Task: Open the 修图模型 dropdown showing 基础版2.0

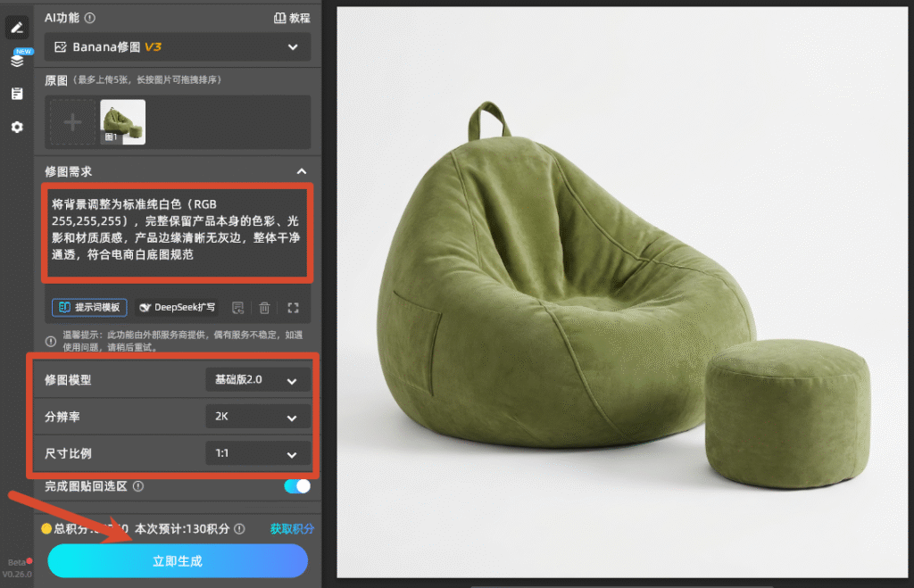Action: pos(258,380)
